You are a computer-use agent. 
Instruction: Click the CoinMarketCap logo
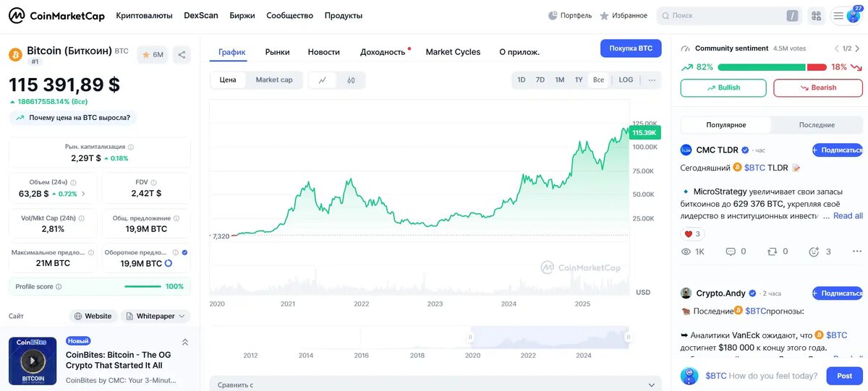pyautogui.click(x=56, y=15)
